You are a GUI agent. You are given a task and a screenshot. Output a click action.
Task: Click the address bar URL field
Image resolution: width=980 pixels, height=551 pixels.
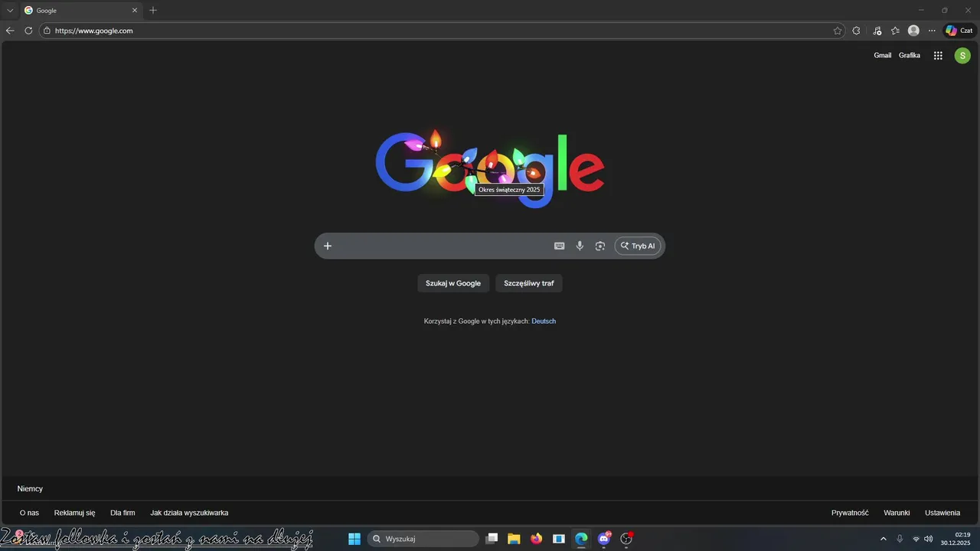click(x=440, y=31)
